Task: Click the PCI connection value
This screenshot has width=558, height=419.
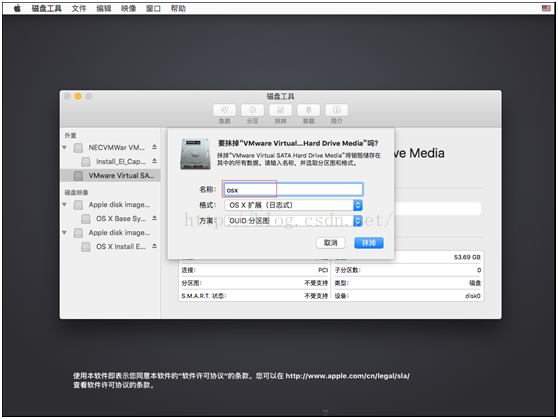Action: [323, 270]
